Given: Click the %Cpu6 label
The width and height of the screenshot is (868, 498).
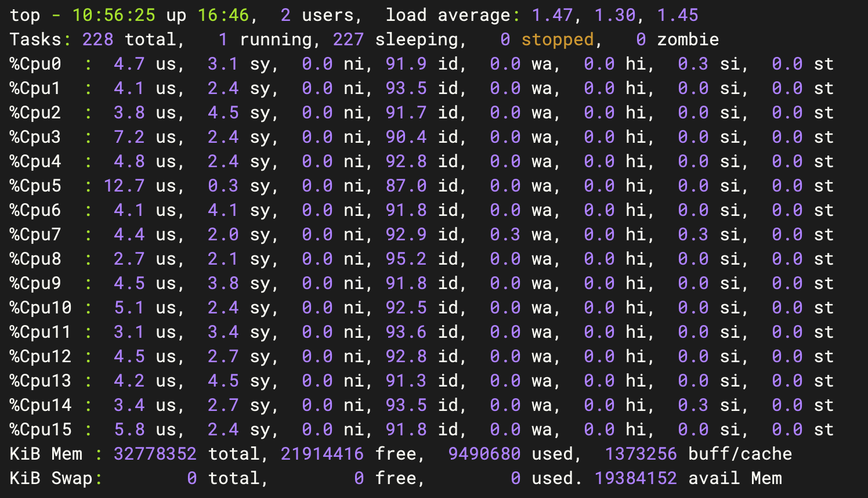Looking at the screenshot, I should coord(35,210).
